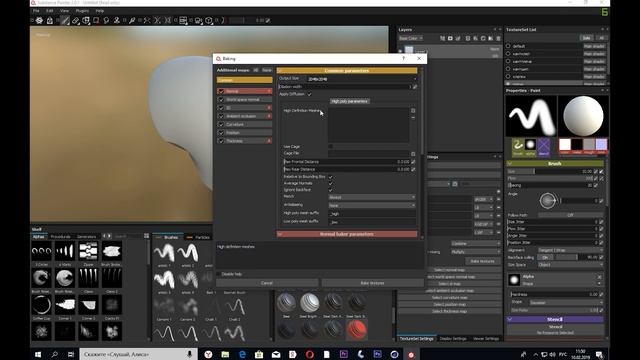The width and height of the screenshot is (640, 360).
Task: Open the Plugins menu
Action: pos(82,11)
